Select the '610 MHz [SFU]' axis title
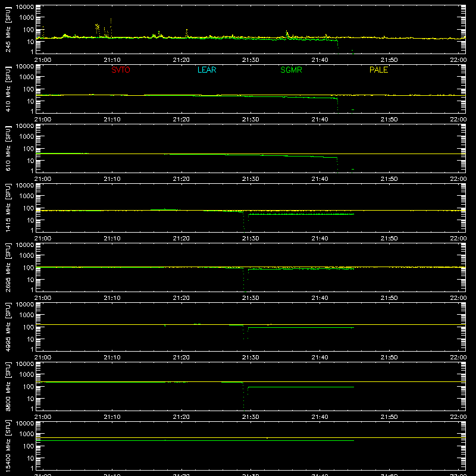This screenshot has height=476, width=476. [8, 148]
